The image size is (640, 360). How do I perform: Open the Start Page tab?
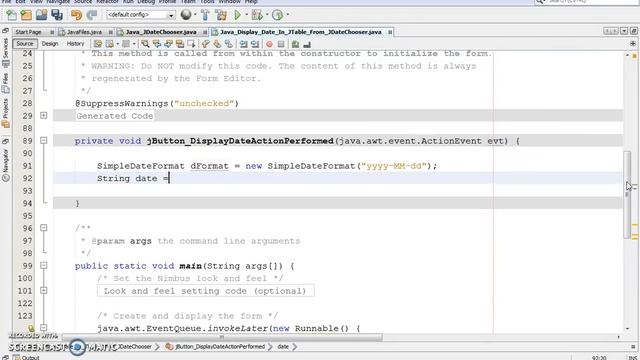coord(28,32)
